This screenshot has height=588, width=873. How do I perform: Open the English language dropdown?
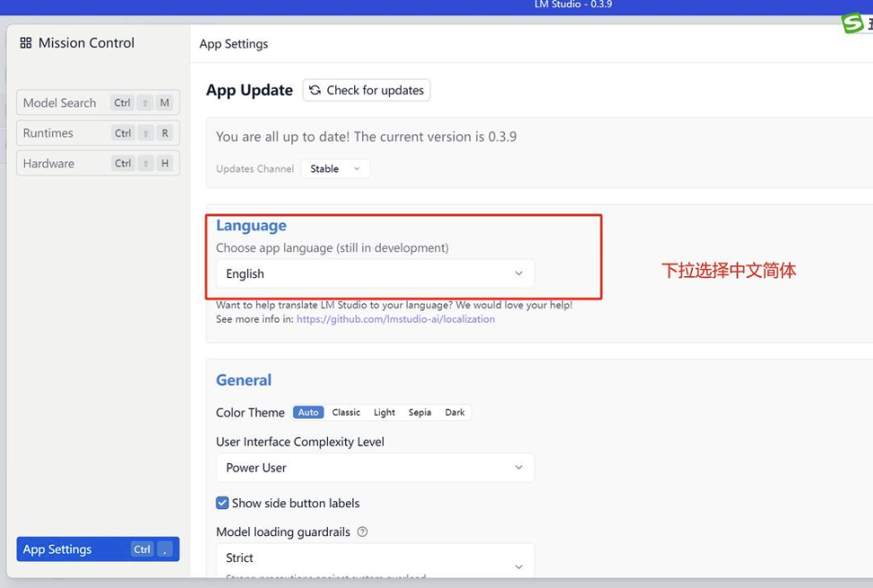click(376, 273)
